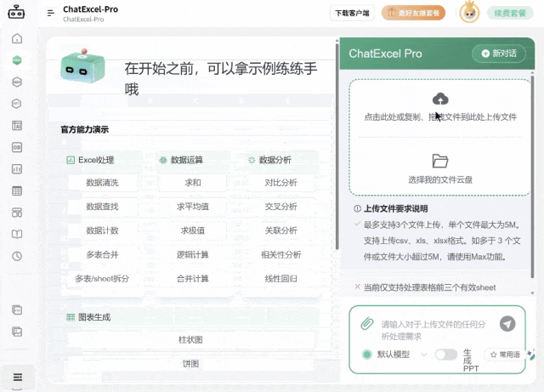Click the main panel vertical scrollbar

[337, 145]
